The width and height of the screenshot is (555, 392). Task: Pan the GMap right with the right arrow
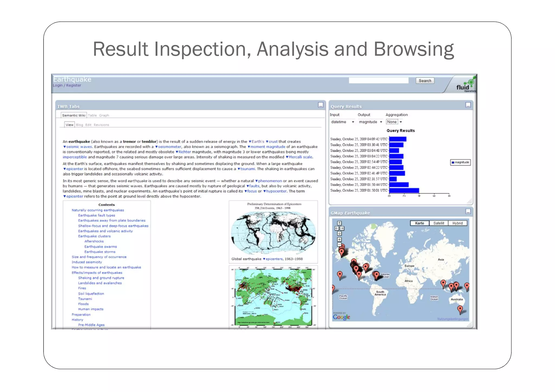[342, 228]
